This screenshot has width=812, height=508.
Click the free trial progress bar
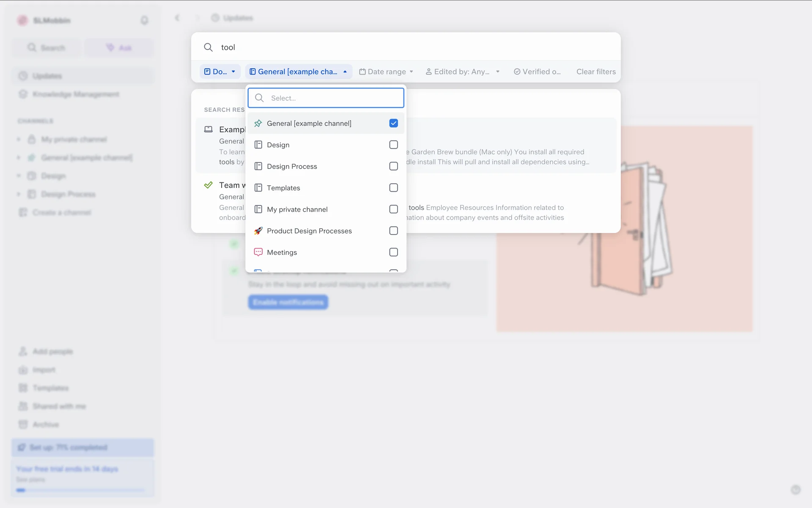pyautogui.click(x=80, y=490)
